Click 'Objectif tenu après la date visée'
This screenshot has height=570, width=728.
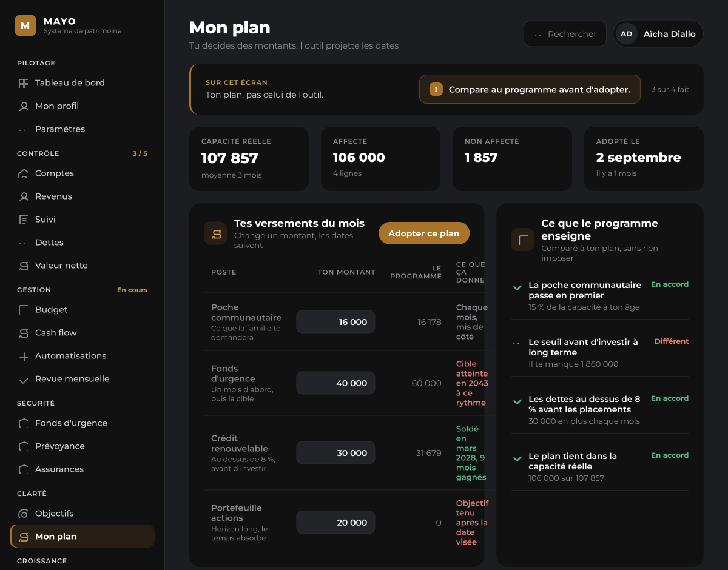pos(472,523)
